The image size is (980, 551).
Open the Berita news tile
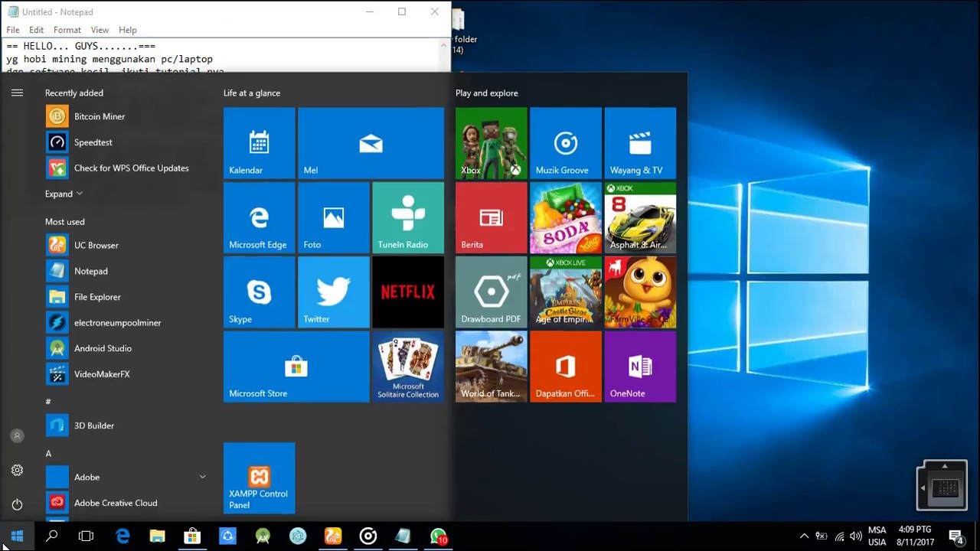(x=491, y=217)
